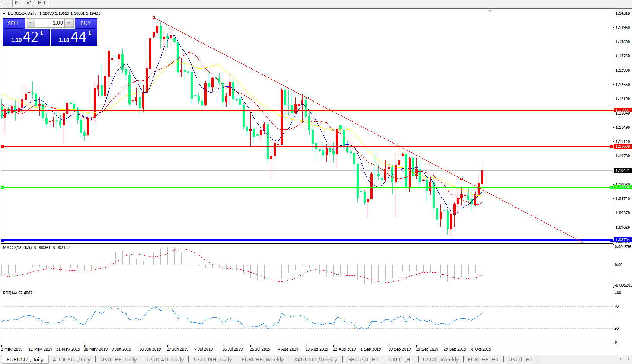Enable the W1 weekly timeframe

coord(30,3)
